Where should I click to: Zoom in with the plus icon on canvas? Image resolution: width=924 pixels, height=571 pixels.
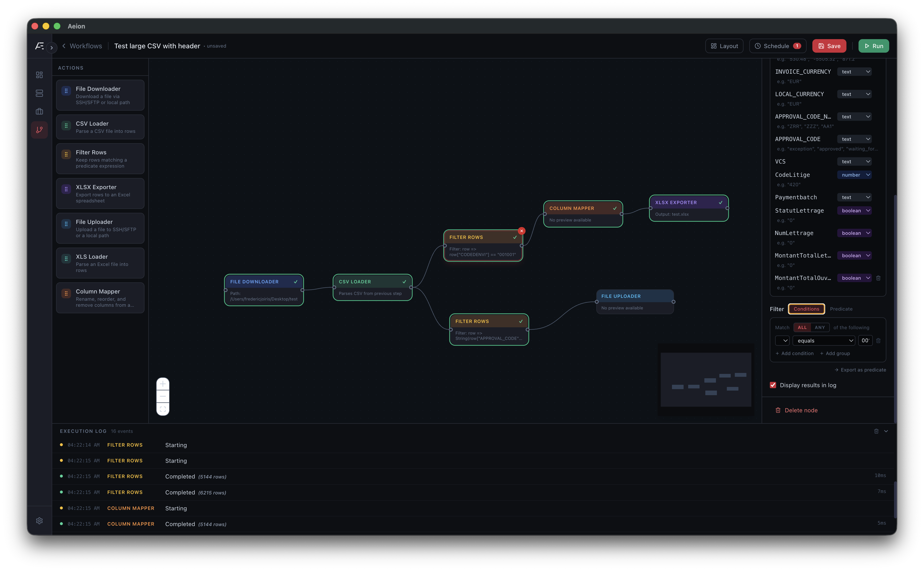pyautogui.click(x=162, y=384)
